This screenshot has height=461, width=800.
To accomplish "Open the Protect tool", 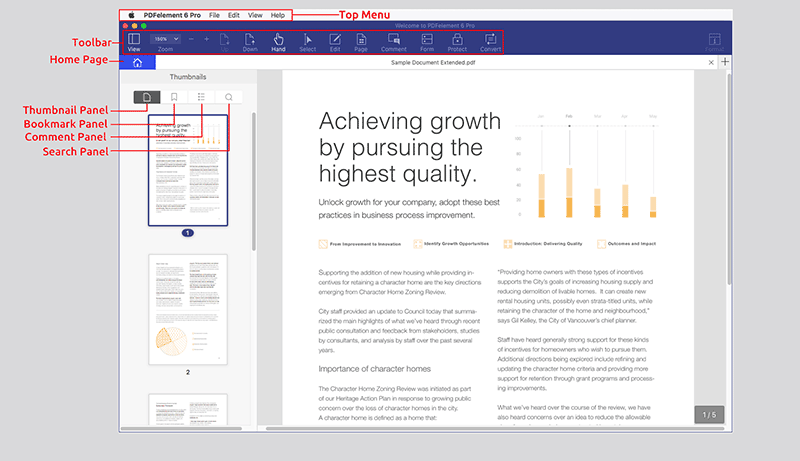I will (457, 42).
